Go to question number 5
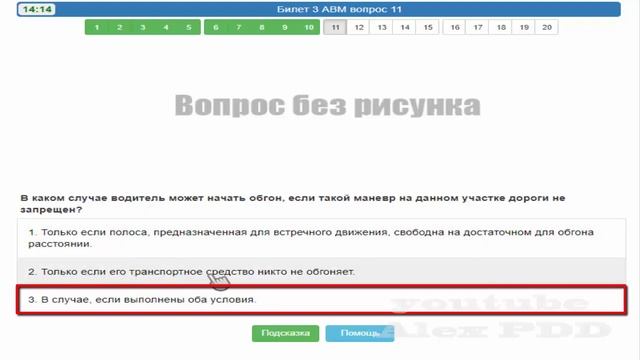The image size is (640, 360). [189, 27]
